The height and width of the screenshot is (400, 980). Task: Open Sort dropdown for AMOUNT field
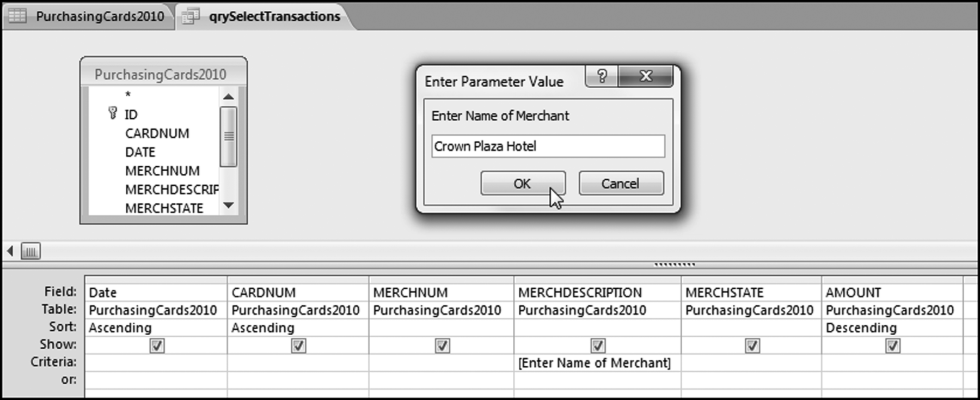[x=891, y=328]
